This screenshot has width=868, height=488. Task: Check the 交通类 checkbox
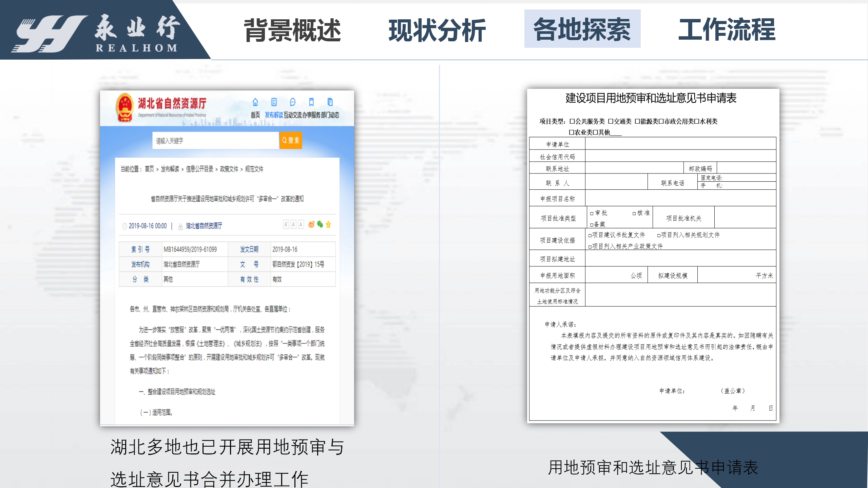611,121
